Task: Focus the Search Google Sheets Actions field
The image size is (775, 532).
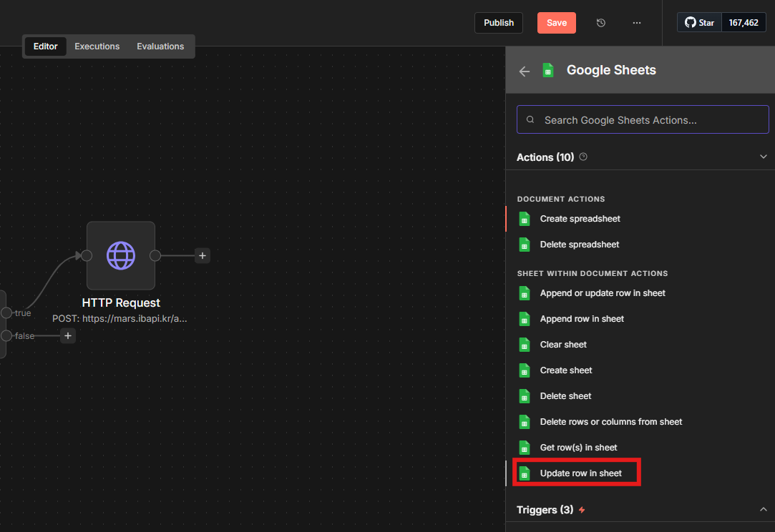Action: [x=643, y=120]
